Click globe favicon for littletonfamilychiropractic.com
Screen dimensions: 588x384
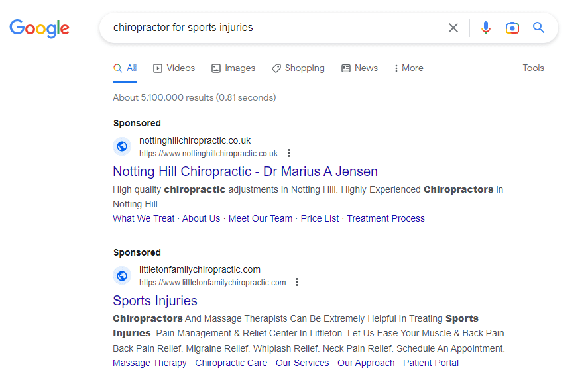coord(122,275)
